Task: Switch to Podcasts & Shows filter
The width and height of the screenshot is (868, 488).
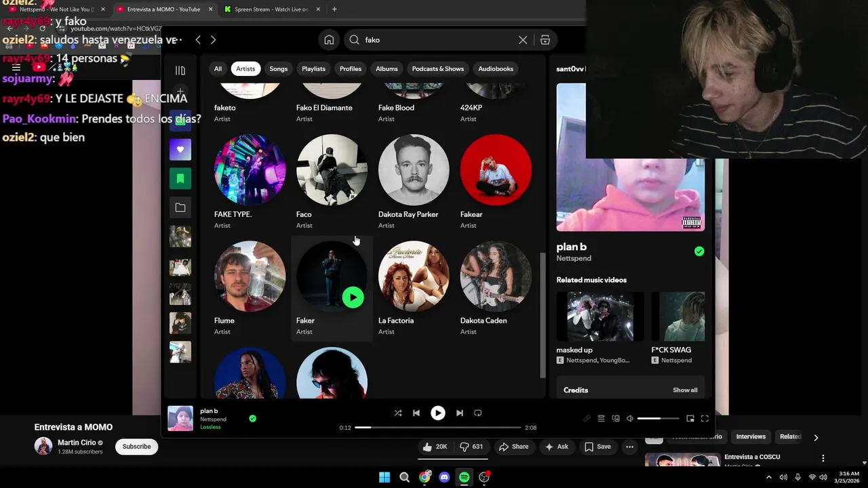Action: coord(438,68)
